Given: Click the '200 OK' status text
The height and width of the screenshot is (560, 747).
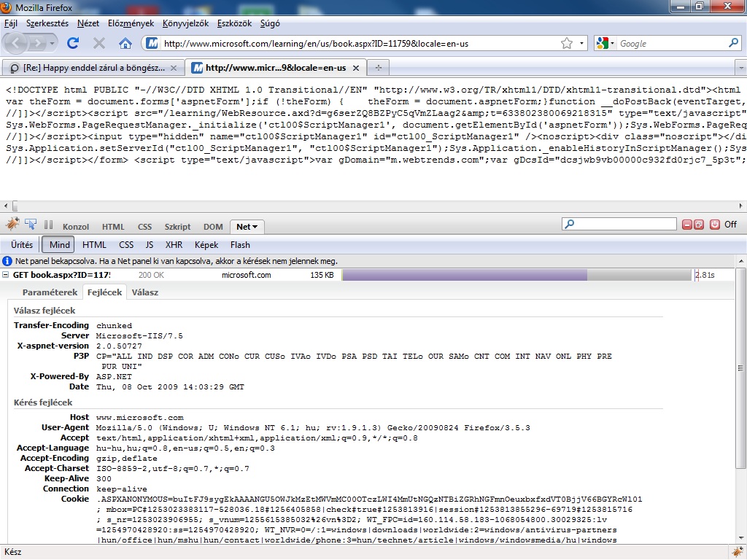Looking at the screenshot, I should [x=151, y=275].
